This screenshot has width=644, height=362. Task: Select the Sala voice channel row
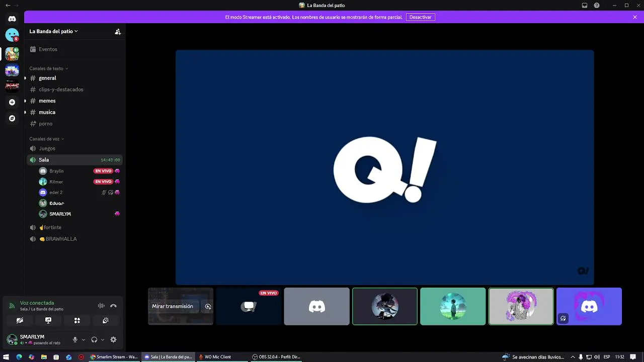[74, 160]
